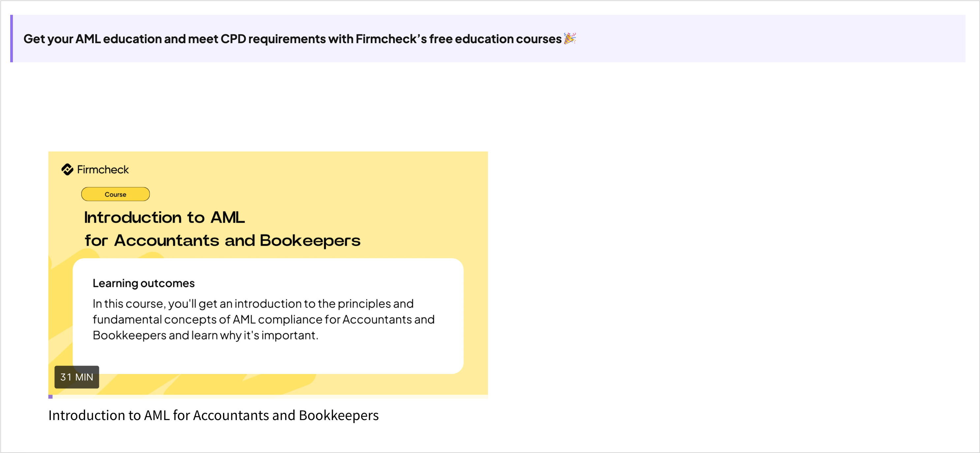Click 'for Accountants and Bookeepers' heading line
The width and height of the screenshot is (980, 453).
(223, 241)
